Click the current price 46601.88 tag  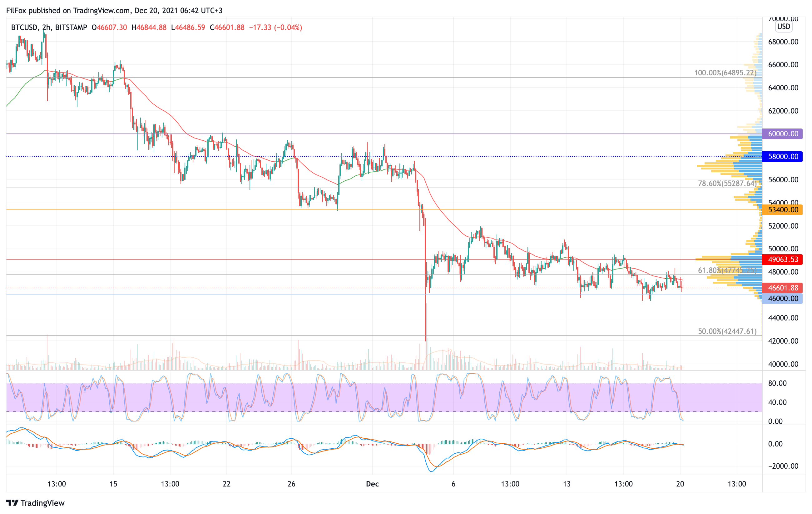click(x=783, y=288)
